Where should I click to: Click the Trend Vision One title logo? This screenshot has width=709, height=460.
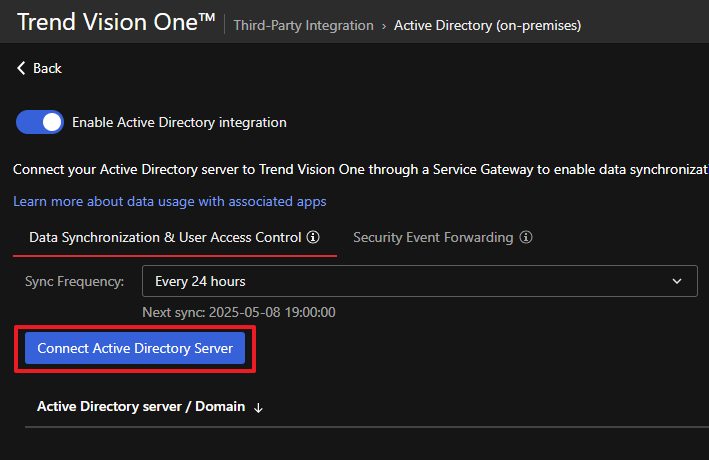(116, 23)
